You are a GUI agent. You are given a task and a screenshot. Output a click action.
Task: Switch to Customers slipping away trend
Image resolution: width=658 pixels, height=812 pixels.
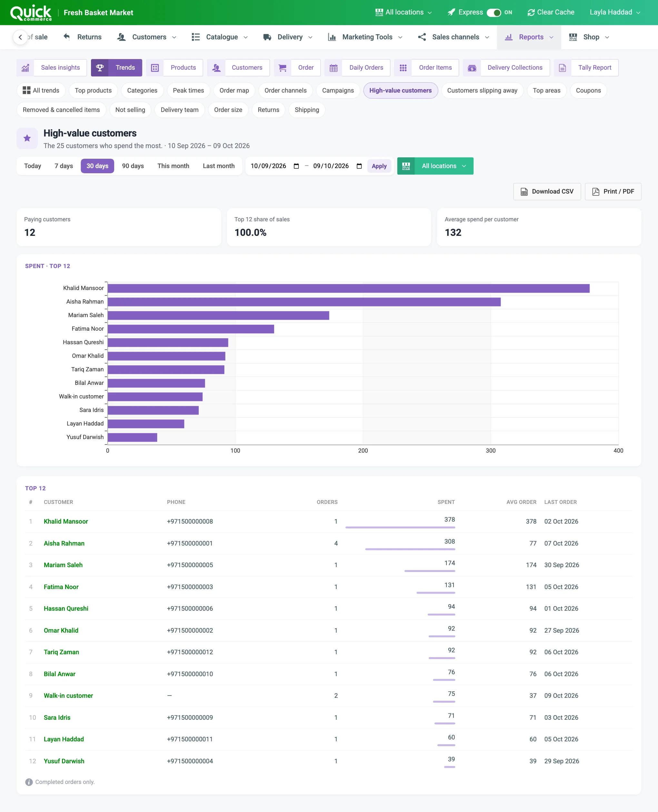click(482, 91)
